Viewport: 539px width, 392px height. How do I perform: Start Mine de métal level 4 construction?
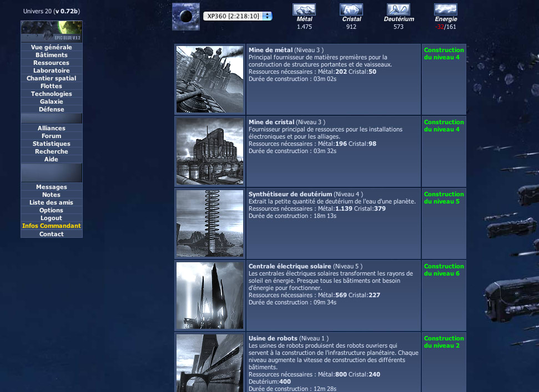(444, 54)
